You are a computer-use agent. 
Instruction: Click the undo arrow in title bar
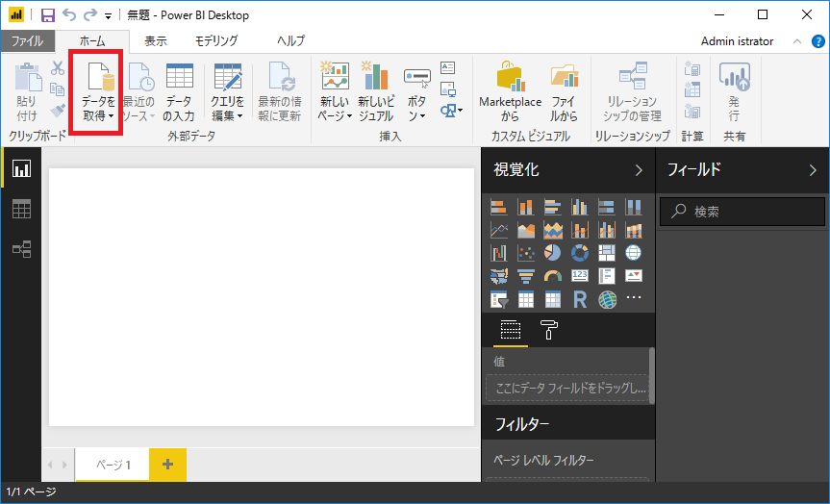pos(69,14)
